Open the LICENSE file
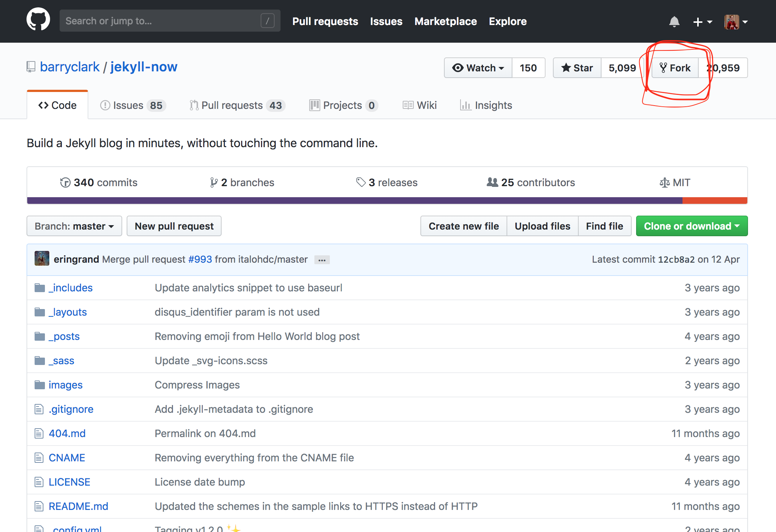 [69, 482]
